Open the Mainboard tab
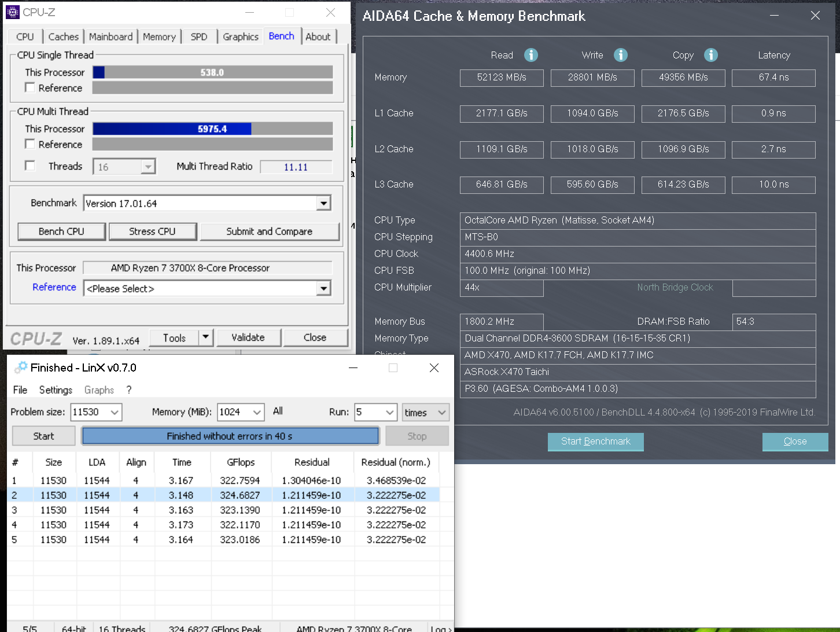This screenshot has height=632, width=840. tap(111, 36)
